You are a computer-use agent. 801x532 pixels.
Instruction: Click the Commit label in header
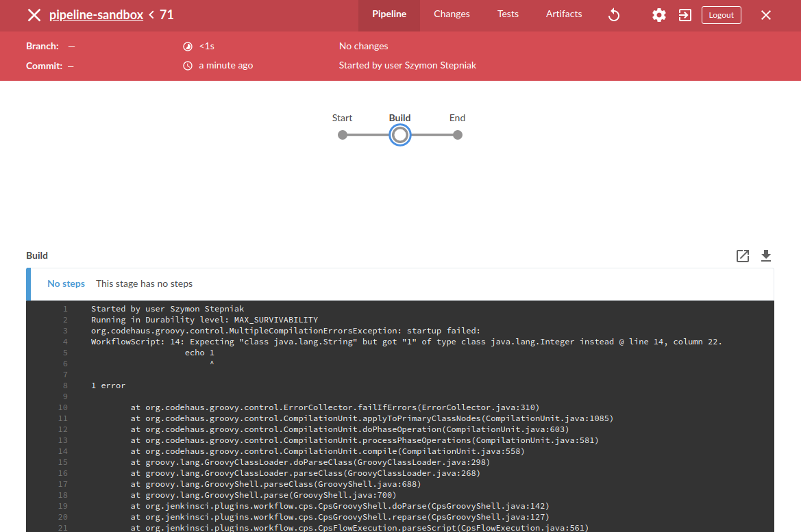44,66
